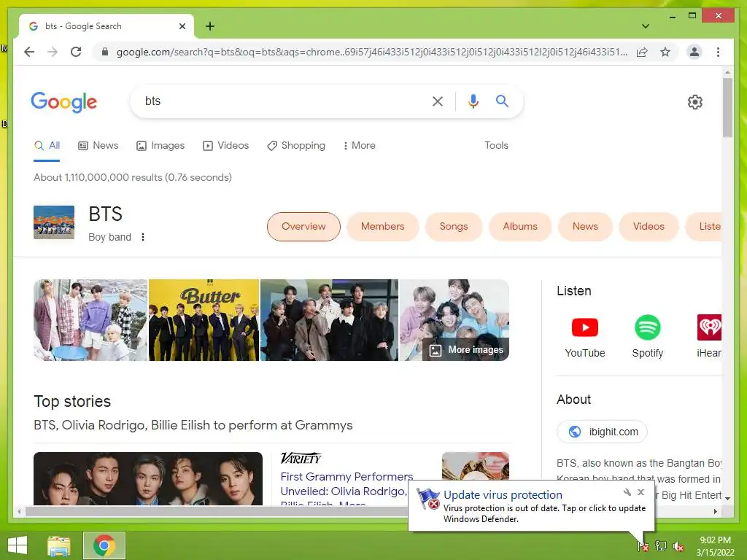Share this page using the share icon
The width and height of the screenshot is (747, 560).
pos(642,52)
